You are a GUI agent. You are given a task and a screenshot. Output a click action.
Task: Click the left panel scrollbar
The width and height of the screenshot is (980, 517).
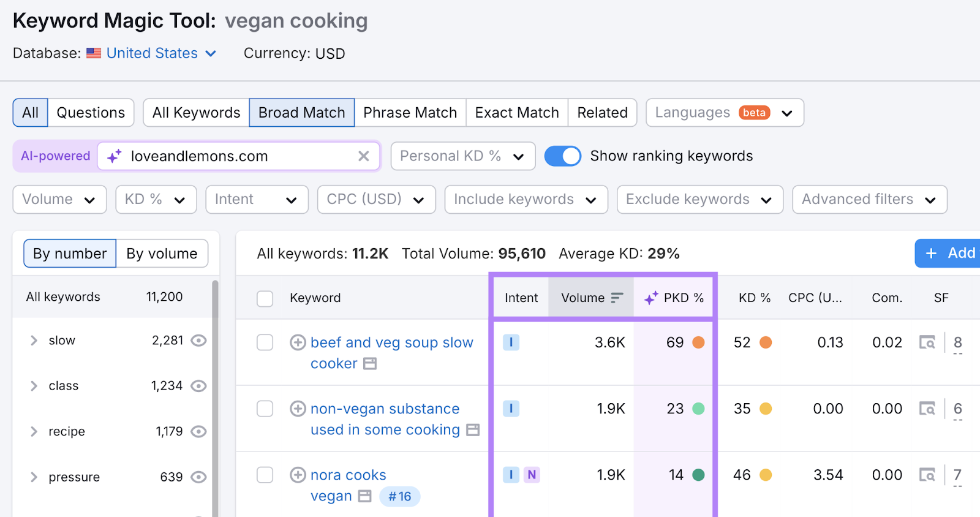214,368
